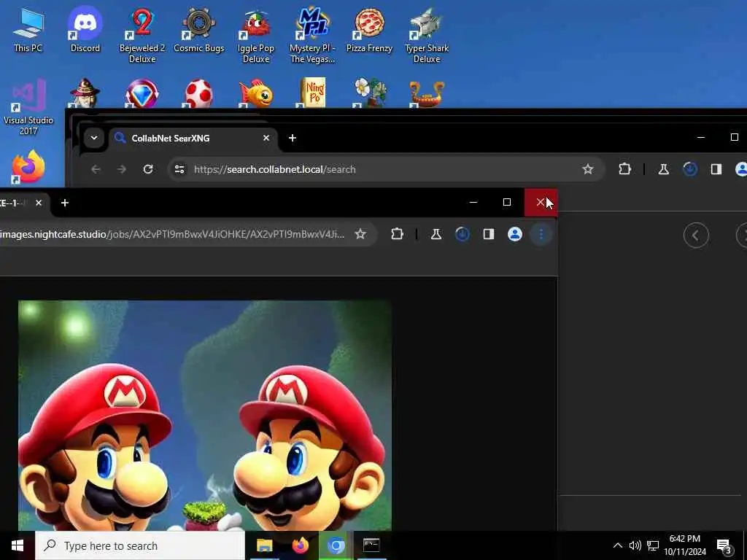Open the Visual Studio 2017 shortcut
747x560 pixels.
point(28,108)
